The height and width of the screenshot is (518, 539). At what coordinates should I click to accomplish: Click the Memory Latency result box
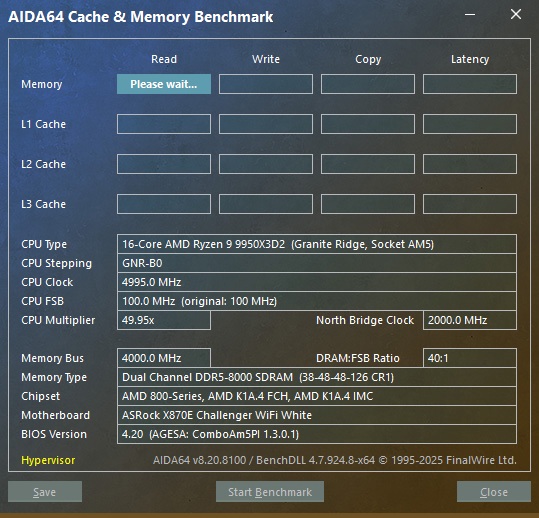click(470, 84)
